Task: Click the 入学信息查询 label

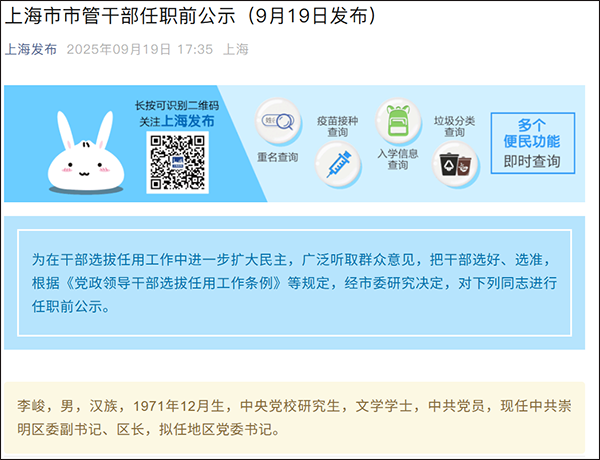Action: click(x=398, y=159)
